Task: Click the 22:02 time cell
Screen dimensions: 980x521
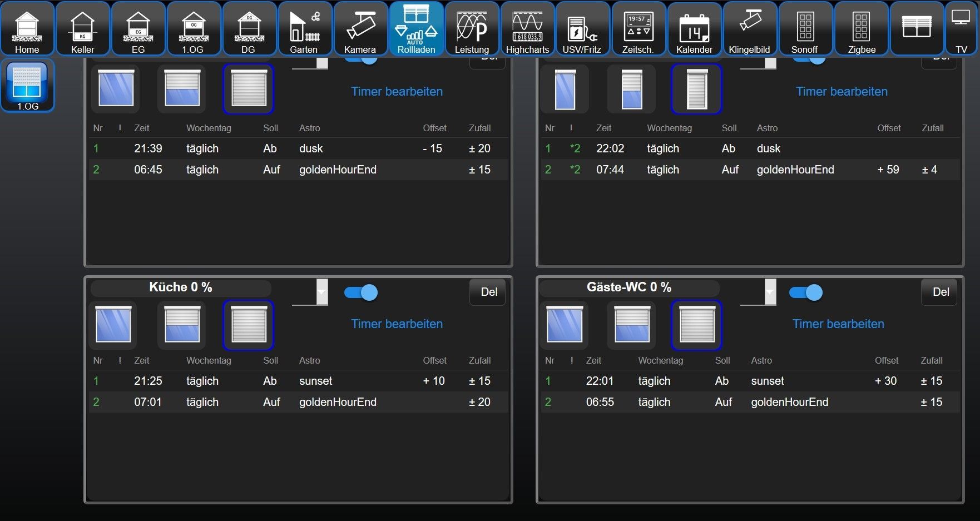Action: tap(610, 148)
